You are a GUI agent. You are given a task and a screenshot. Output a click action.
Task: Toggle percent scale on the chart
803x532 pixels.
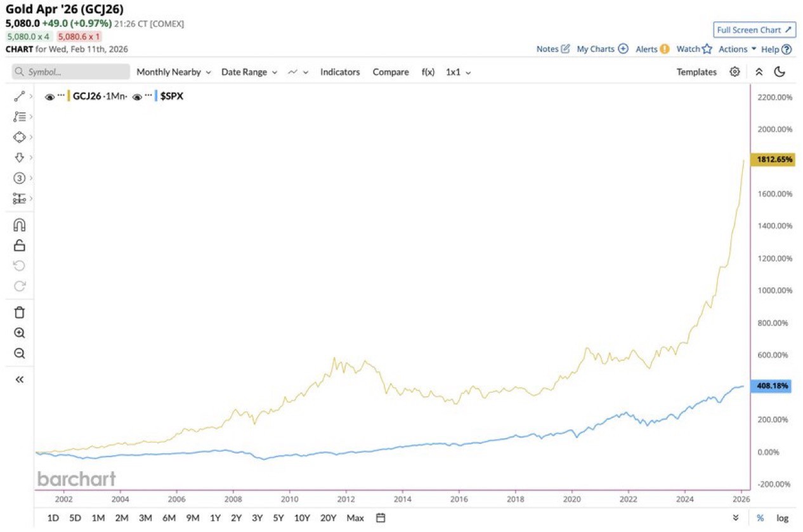tap(760, 518)
